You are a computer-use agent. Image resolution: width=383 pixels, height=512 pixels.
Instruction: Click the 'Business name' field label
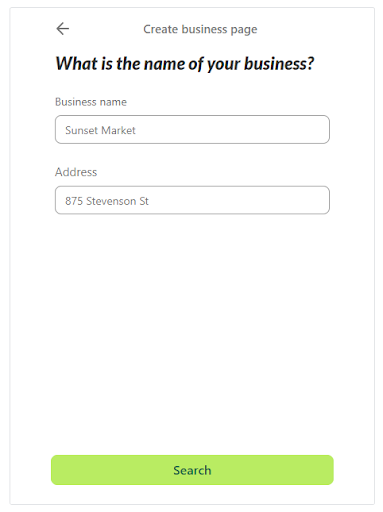pyautogui.click(x=91, y=102)
